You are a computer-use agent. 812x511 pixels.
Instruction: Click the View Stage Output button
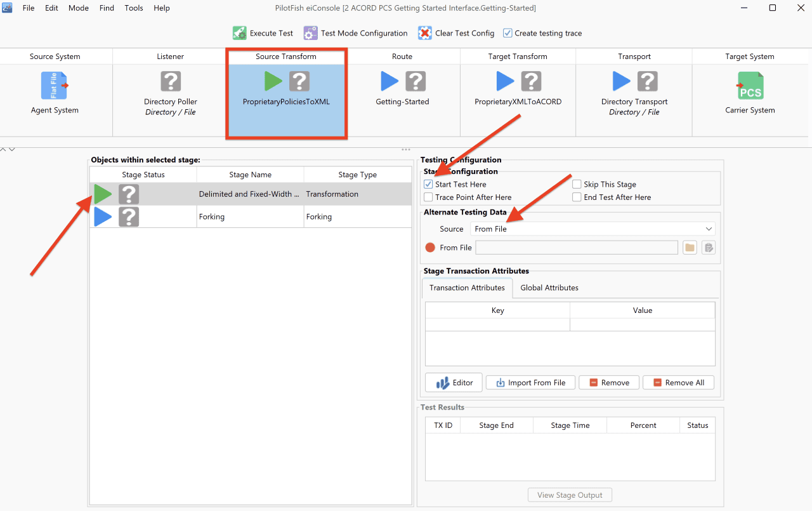point(570,495)
